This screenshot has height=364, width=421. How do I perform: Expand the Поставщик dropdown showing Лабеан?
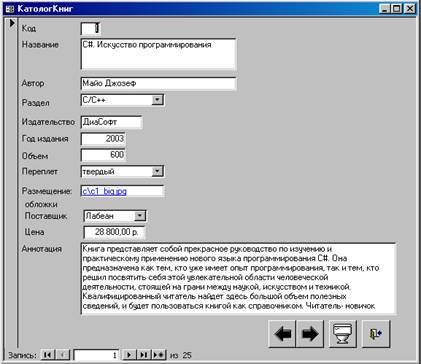pos(140,216)
